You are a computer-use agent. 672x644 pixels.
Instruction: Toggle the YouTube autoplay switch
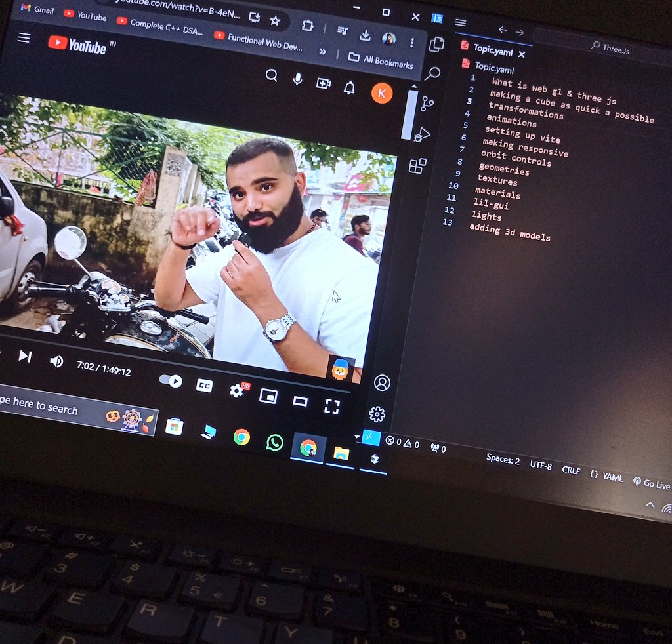click(171, 380)
